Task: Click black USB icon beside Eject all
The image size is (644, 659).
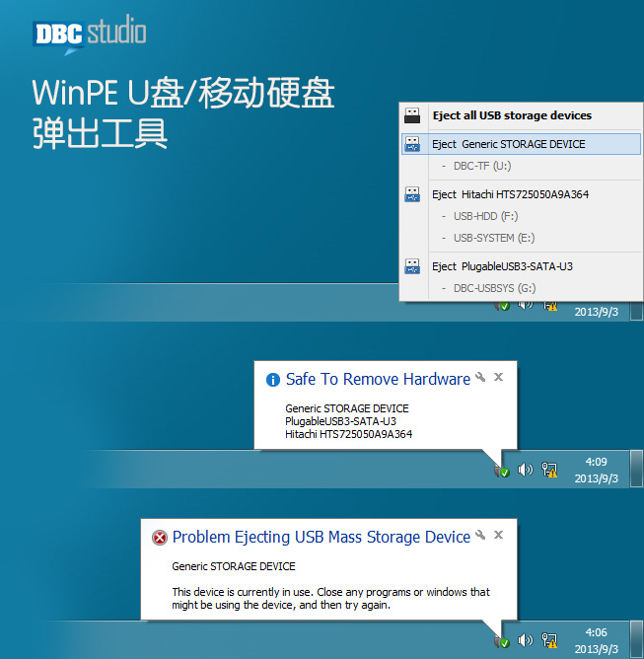Action: click(x=412, y=115)
